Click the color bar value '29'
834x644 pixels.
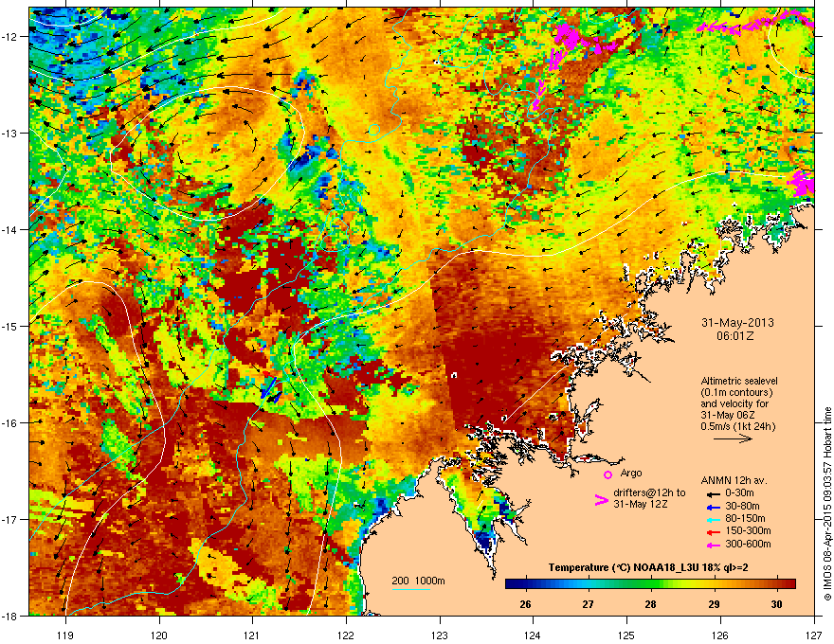714,604
